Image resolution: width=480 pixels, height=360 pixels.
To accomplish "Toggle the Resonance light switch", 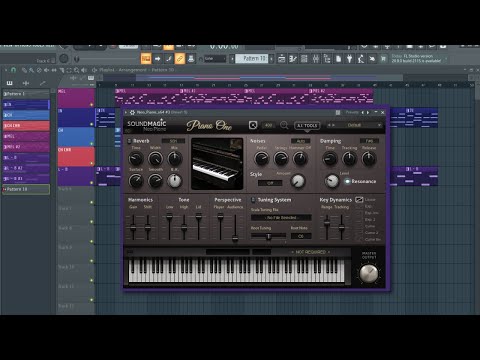I will (347, 181).
